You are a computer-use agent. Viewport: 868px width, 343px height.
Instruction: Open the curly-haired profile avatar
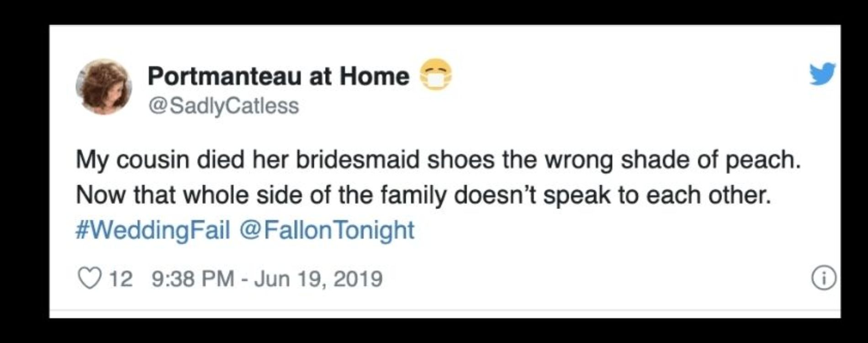pyautogui.click(x=104, y=87)
